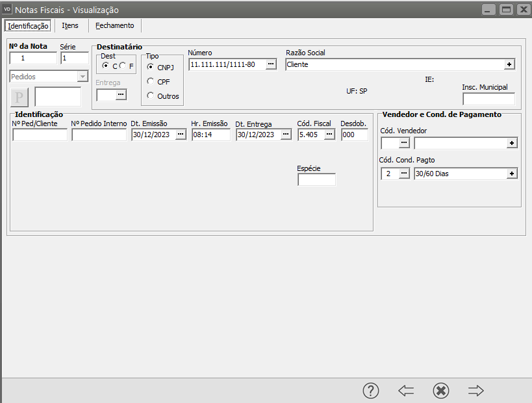
Task: Go back with the left arrow icon
Action: tap(406, 391)
